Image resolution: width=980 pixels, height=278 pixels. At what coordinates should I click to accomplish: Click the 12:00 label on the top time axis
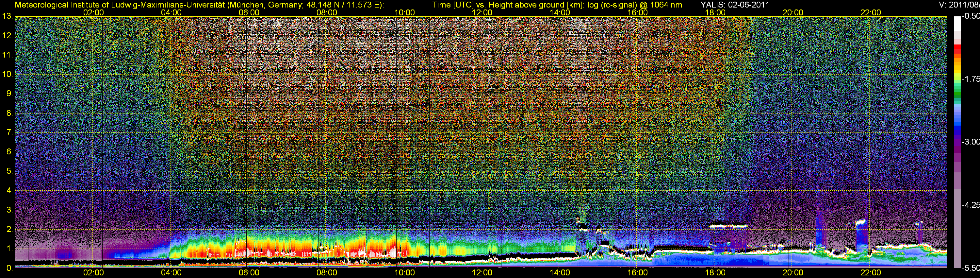pos(482,12)
